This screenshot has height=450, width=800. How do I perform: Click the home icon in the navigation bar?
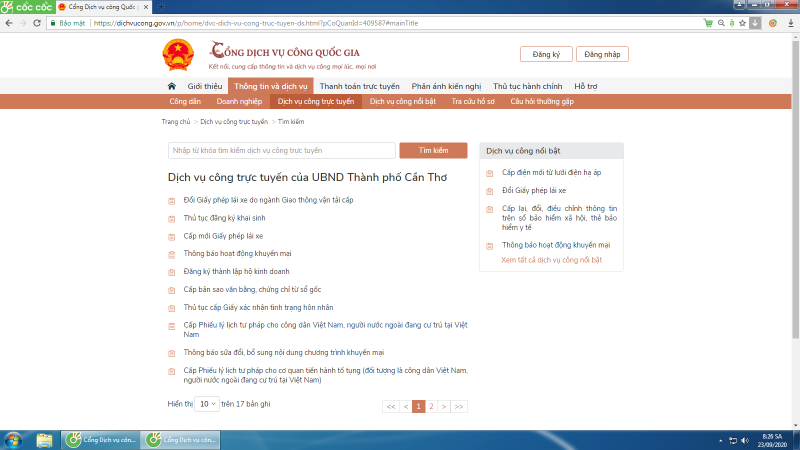pyautogui.click(x=171, y=87)
